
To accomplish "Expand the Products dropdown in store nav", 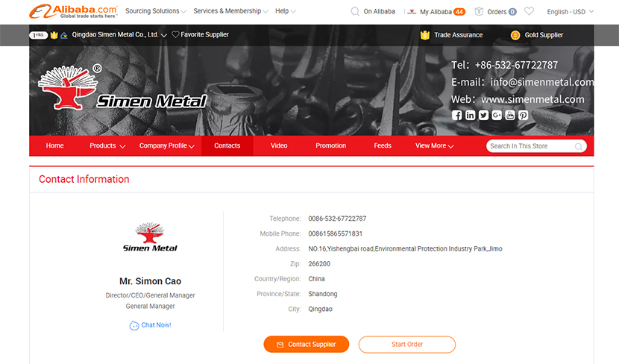I will [107, 145].
